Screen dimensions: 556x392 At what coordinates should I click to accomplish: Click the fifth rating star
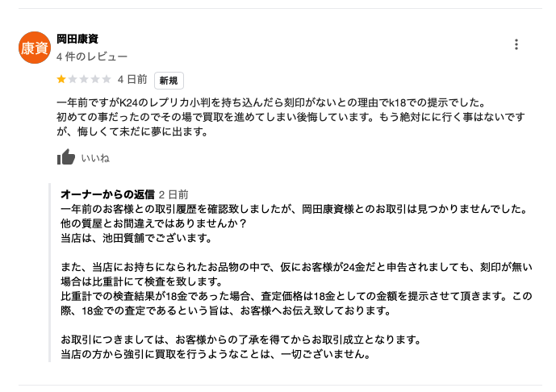tap(107, 80)
